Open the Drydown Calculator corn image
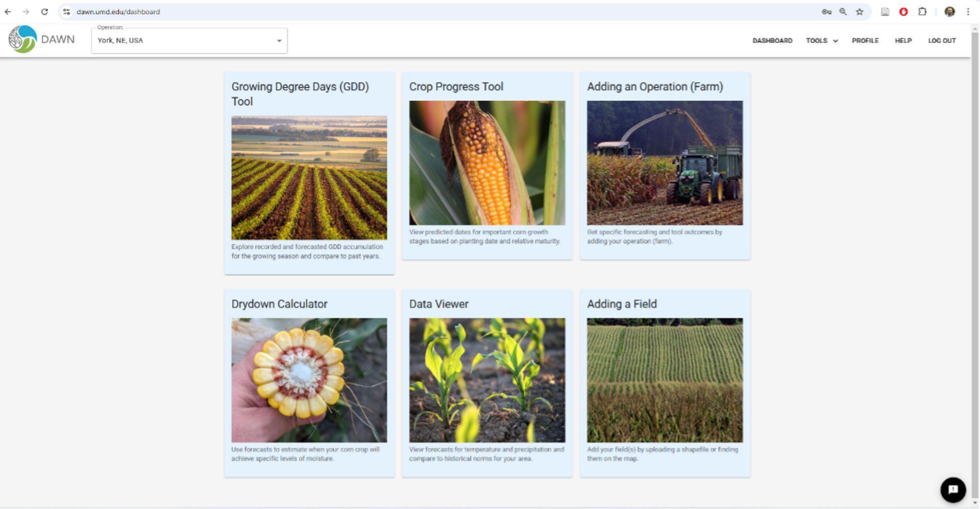 (309, 380)
